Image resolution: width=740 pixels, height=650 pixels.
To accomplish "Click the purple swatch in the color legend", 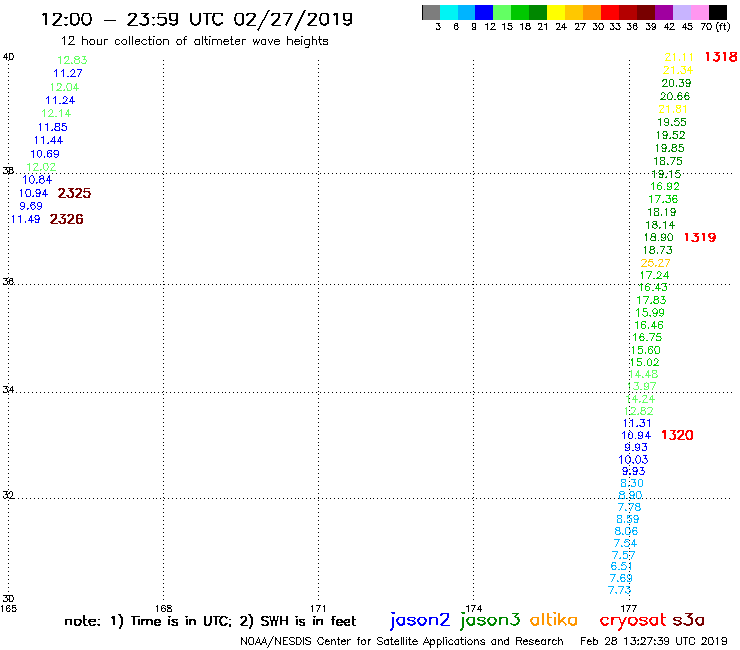I will [x=664, y=12].
